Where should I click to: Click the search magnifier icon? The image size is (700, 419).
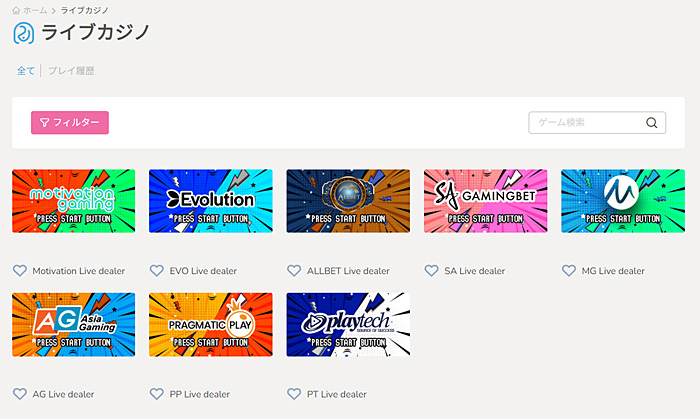pos(652,123)
